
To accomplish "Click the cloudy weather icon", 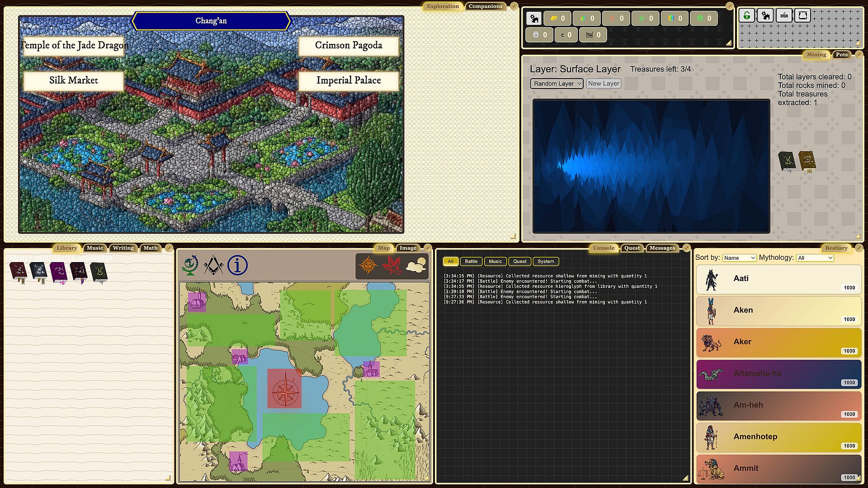I will (416, 265).
